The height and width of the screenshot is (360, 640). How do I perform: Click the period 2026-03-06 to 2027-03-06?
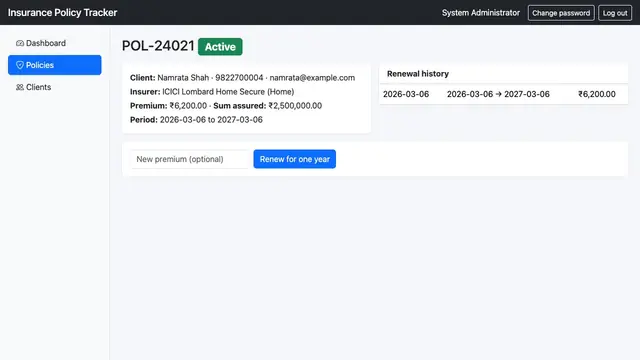[211, 120]
